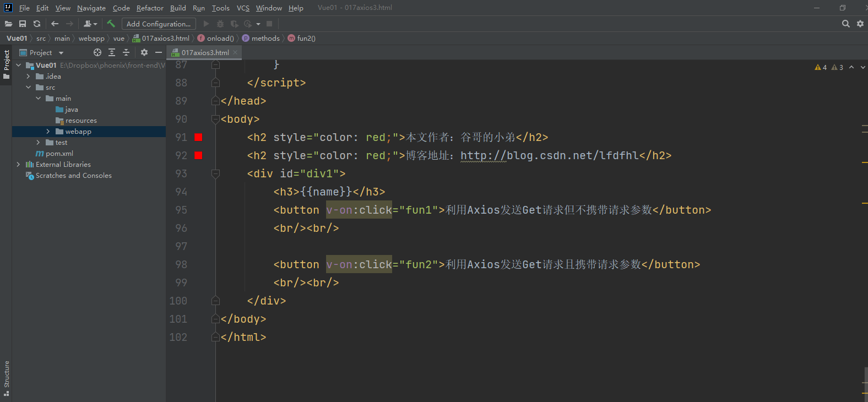Hide the Project panel with minus icon

click(x=159, y=52)
